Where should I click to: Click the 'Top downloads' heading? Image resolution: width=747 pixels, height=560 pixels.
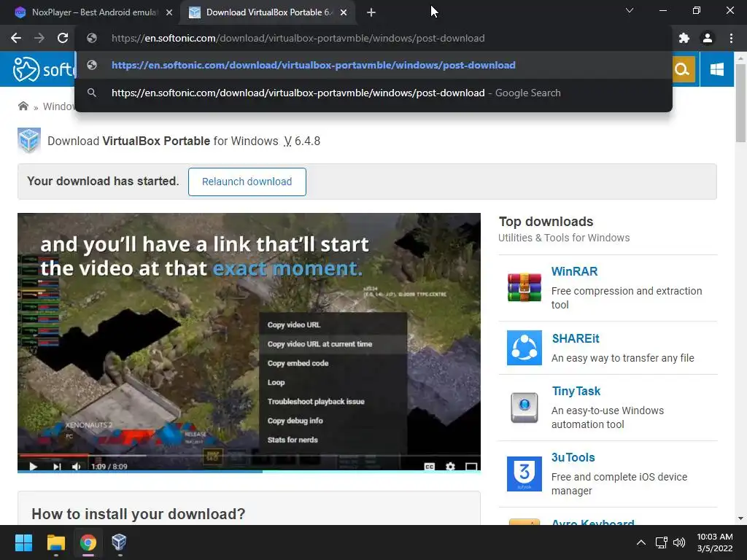pyautogui.click(x=546, y=222)
